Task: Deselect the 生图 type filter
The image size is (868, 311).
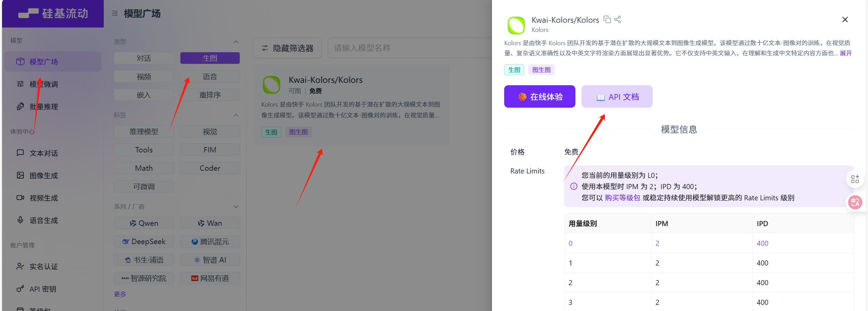Action: (210, 58)
